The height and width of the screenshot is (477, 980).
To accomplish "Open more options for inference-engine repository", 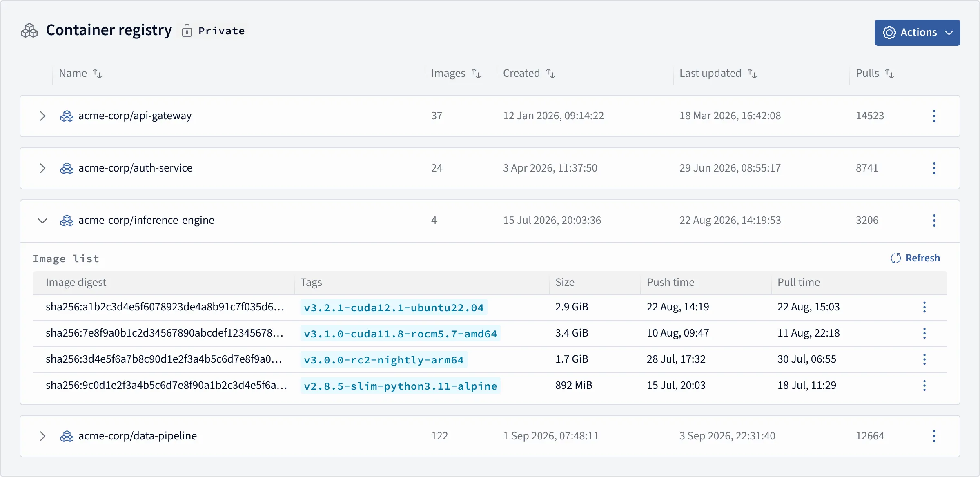I will click(x=934, y=221).
